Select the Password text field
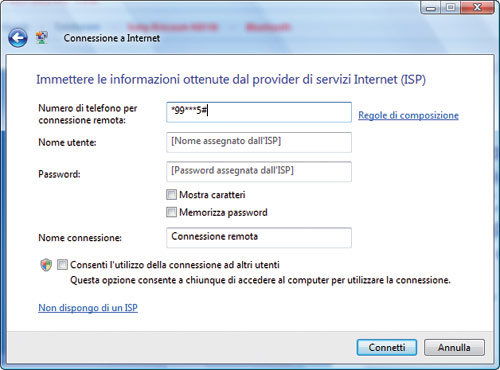This screenshot has width=500, height=370. pyautogui.click(x=259, y=172)
